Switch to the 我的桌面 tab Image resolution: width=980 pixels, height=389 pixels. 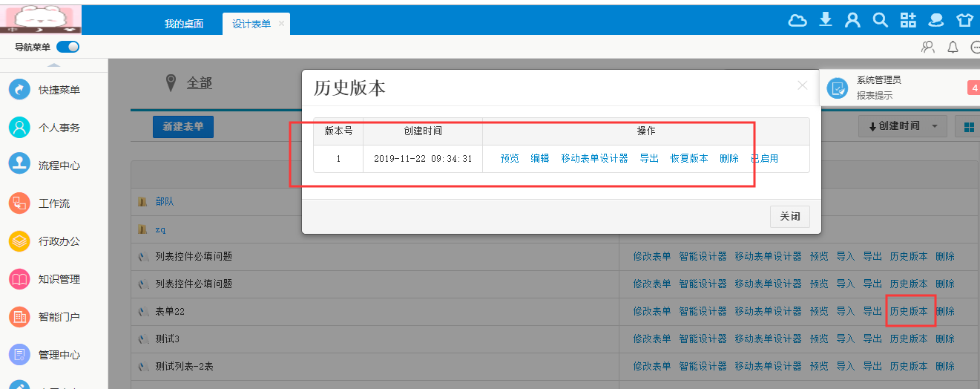point(184,24)
